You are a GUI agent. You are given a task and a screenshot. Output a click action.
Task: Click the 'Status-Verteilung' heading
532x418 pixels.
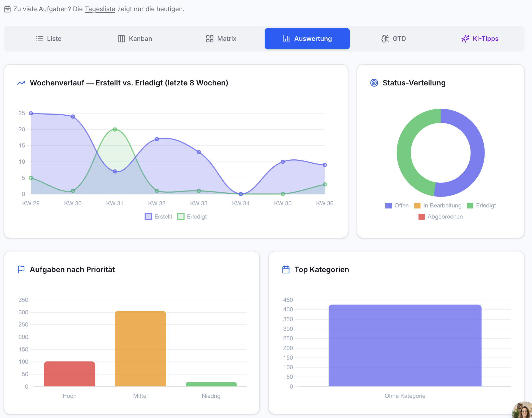point(414,83)
